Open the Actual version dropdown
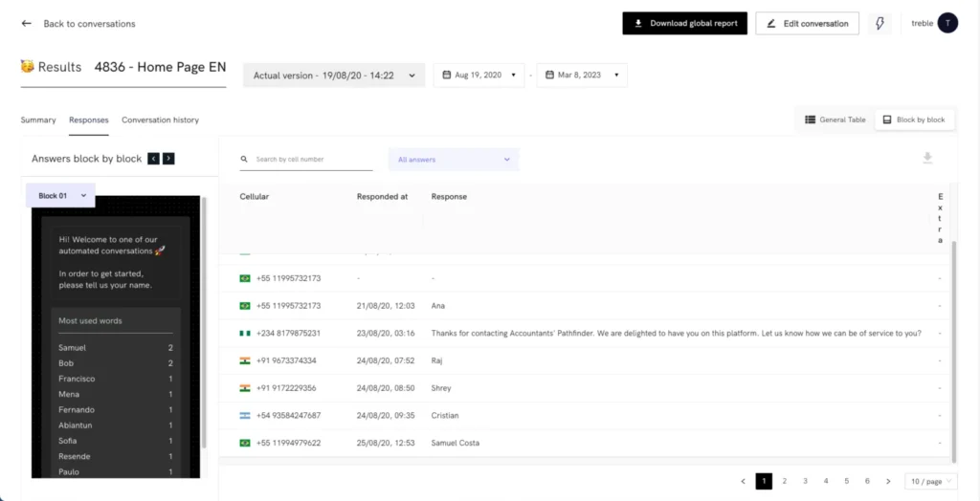This screenshot has height=501, width=980. 334,76
